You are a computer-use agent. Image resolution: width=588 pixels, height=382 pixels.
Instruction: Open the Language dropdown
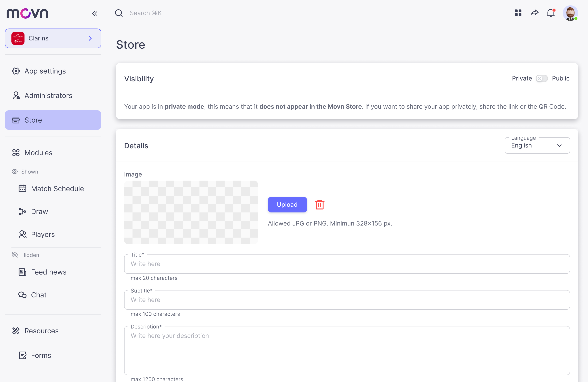coord(537,145)
